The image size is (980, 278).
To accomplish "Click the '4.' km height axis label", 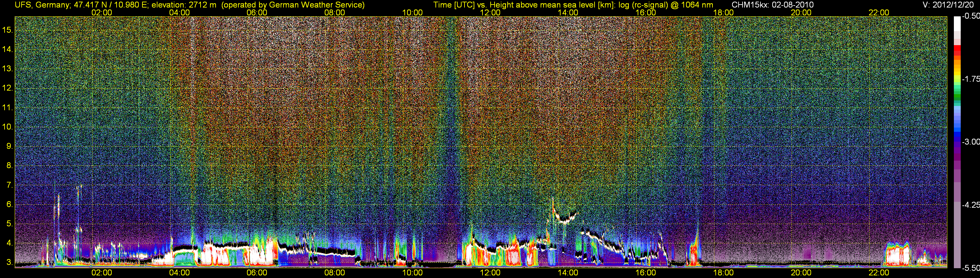I will (9, 243).
